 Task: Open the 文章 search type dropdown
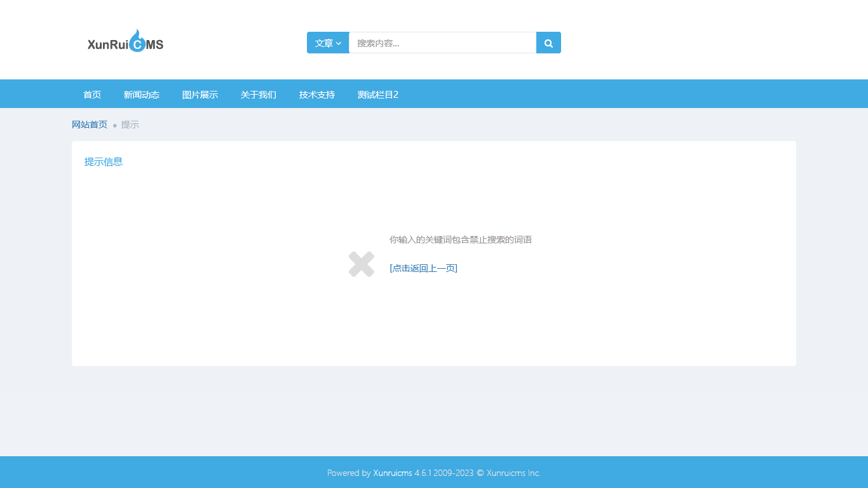pos(328,43)
